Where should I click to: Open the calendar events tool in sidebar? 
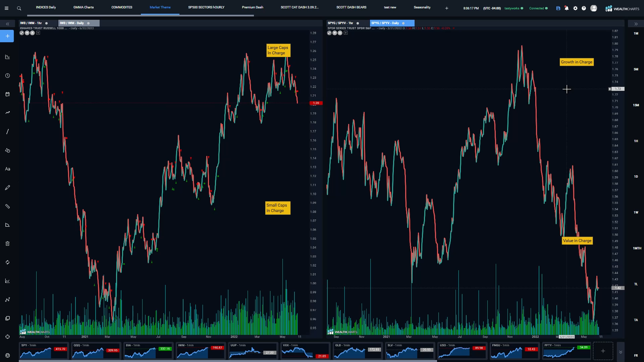coord(7,94)
